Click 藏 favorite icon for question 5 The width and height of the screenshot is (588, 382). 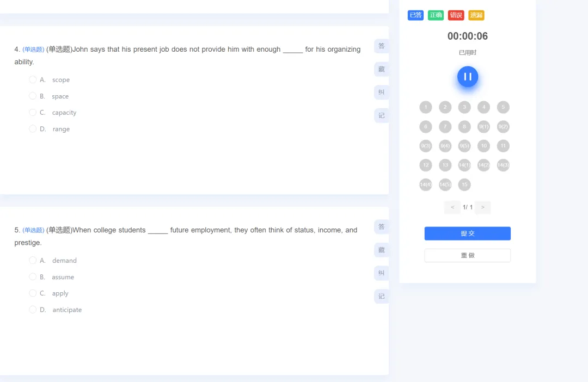381,250
